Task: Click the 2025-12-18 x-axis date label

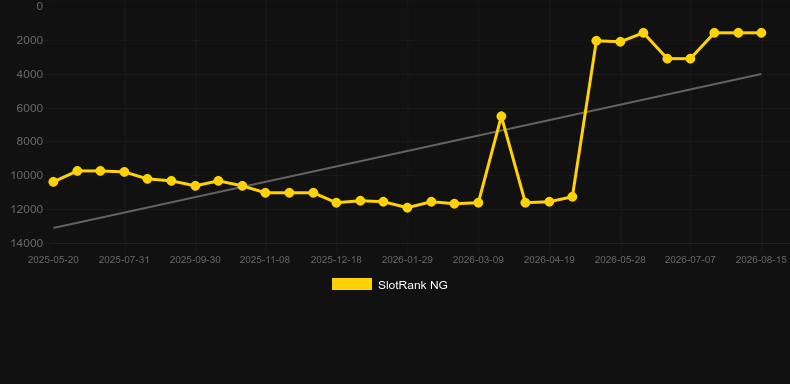Action: 336,260
